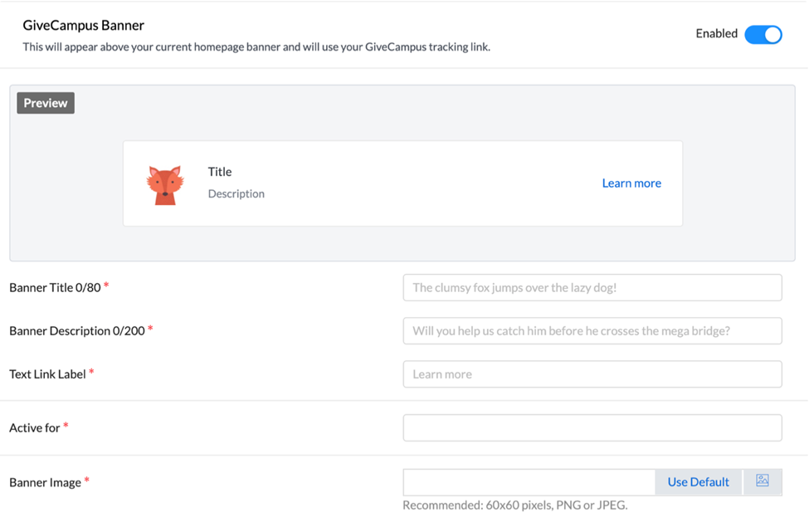Click the preview Title text
This screenshot has width=809, height=532.
coord(220,172)
